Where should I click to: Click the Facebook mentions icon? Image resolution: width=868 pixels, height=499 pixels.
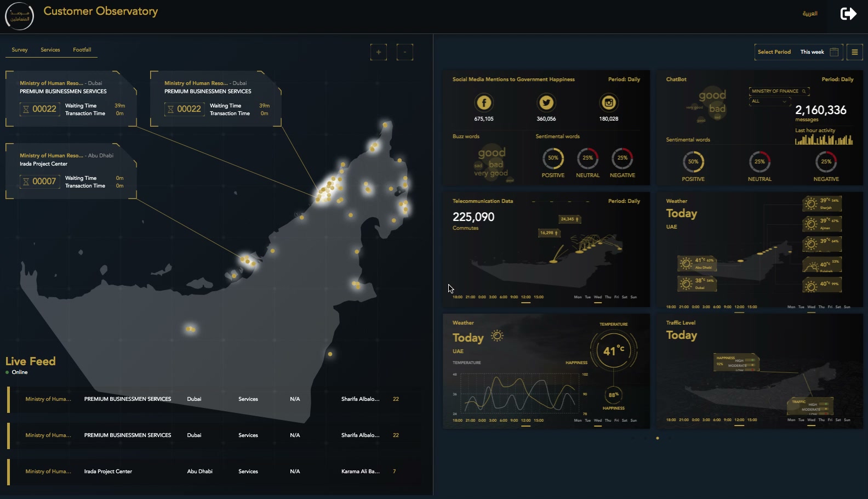tap(483, 103)
